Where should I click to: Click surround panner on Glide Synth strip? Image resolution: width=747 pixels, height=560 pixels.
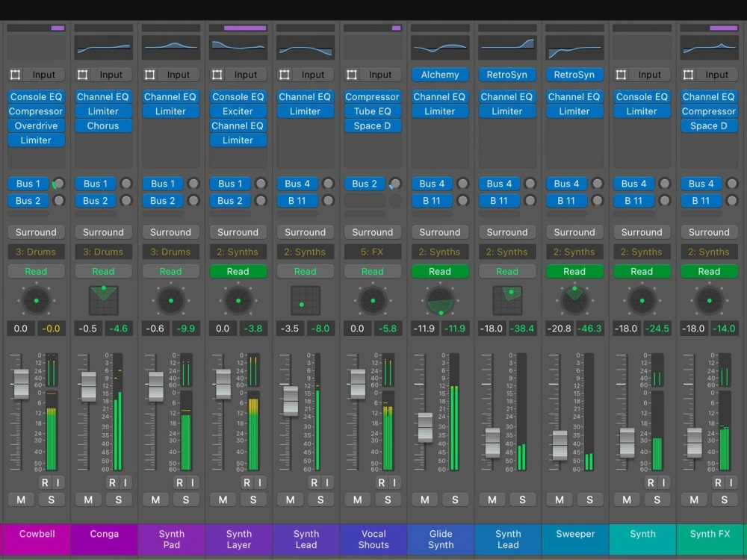440,300
